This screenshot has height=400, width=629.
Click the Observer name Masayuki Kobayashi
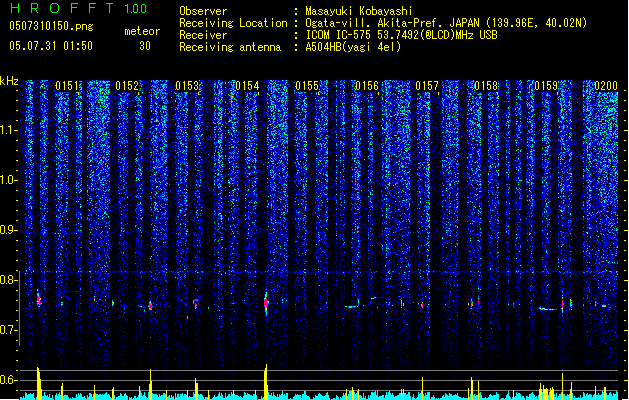[x=359, y=11]
